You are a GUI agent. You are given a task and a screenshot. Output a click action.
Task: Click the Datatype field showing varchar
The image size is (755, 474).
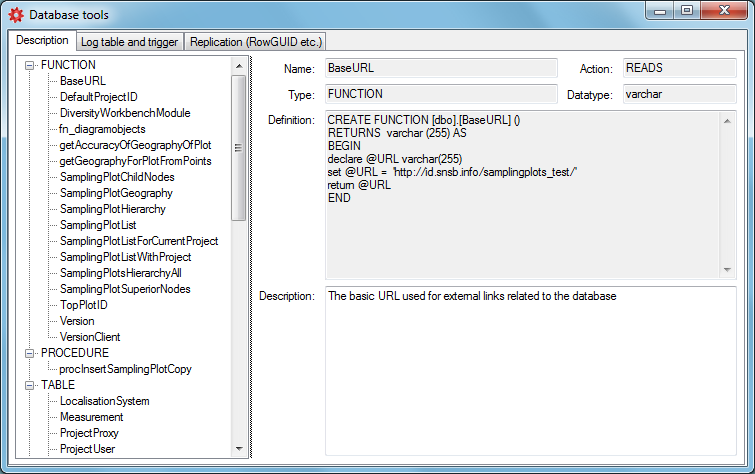tap(677, 94)
